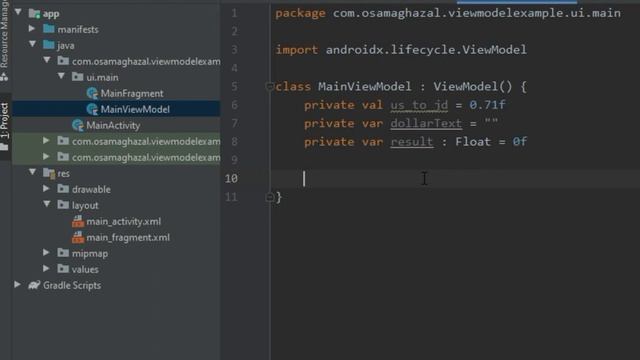640x360 pixels.
Task: Click line number 10 in the gutter
Action: 231,179
